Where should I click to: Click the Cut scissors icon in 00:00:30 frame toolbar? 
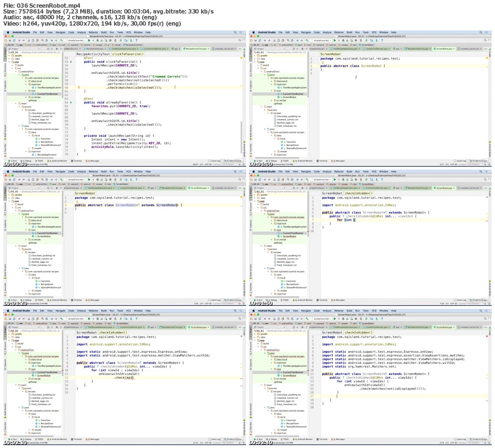tap(29, 41)
